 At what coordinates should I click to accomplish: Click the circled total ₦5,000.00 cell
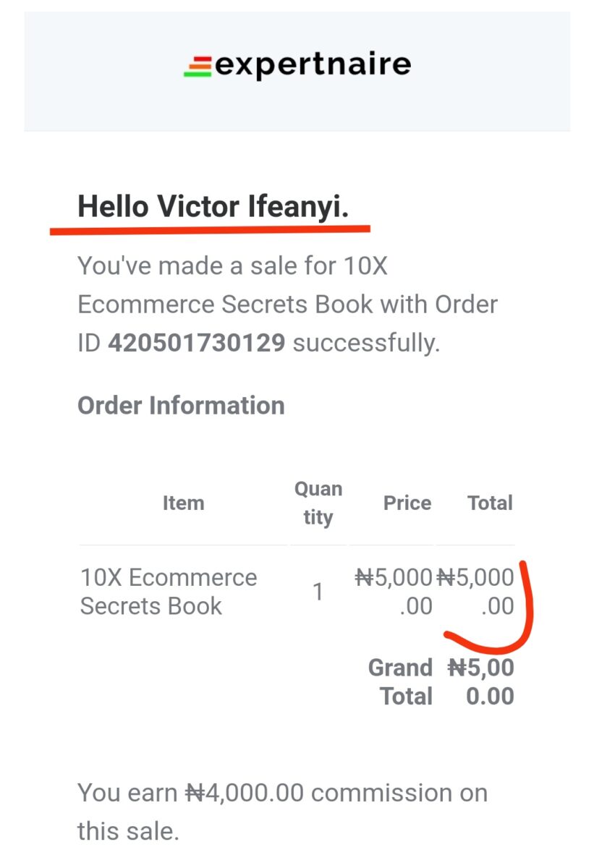point(475,592)
